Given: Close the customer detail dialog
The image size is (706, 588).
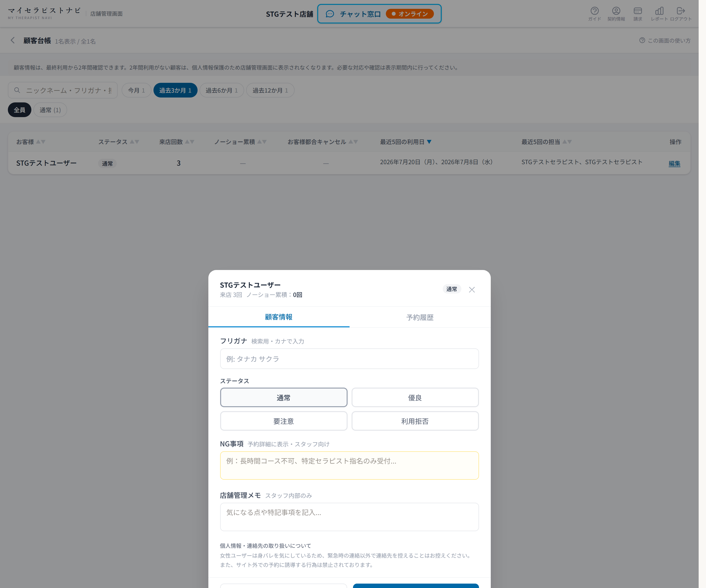Looking at the screenshot, I should click(x=472, y=290).
